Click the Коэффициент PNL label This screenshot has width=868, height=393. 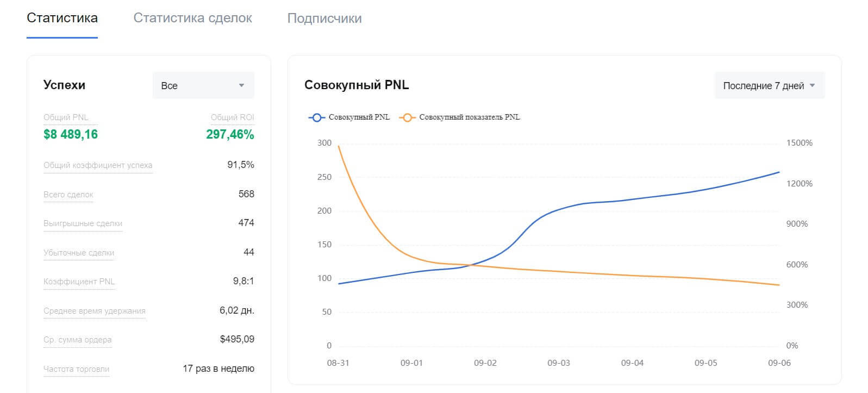79,282
